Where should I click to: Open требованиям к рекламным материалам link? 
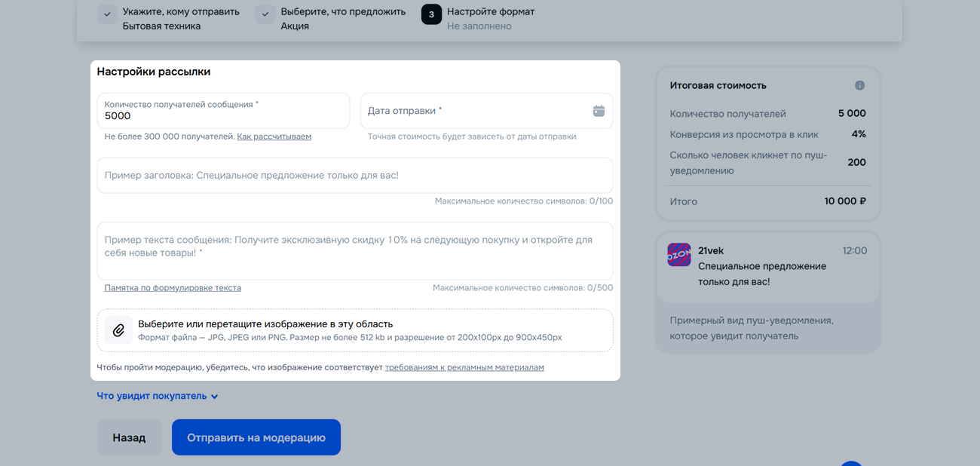[x=464, y=367]
